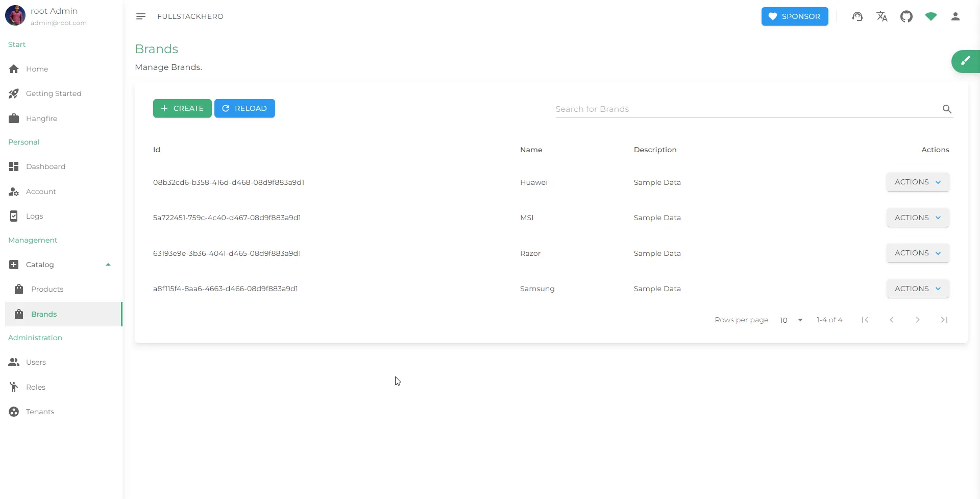Click the green connection status icon
The height and width of the screenshot is (499, 980).
click(x=931, y=16)
